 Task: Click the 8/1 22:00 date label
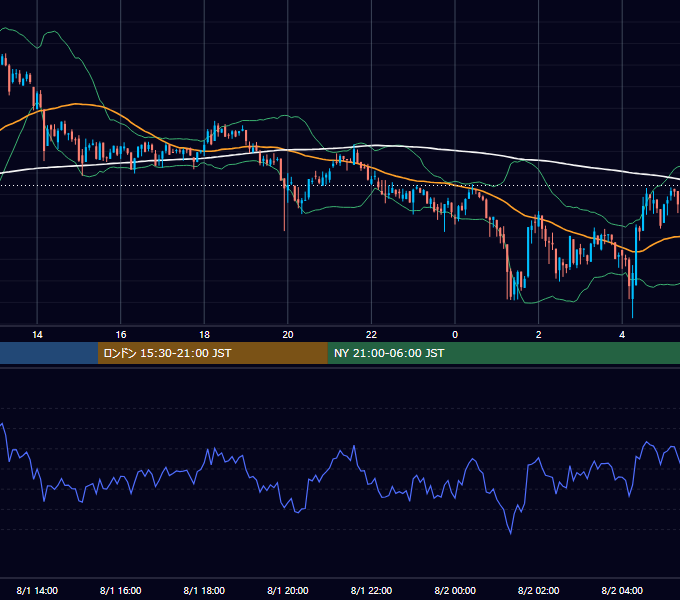click(x=371, y=590)
